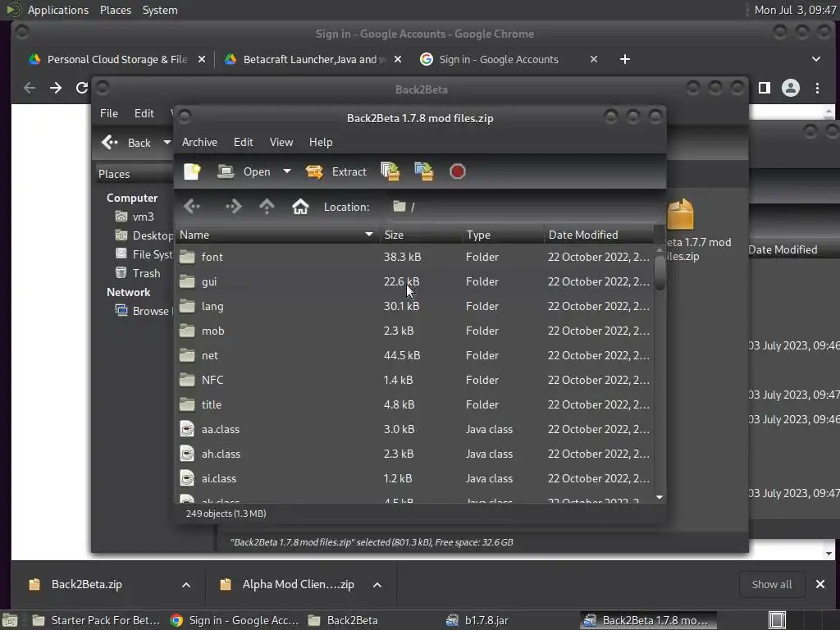Expand Alpha Mod Client zip download options

(377, 585)
